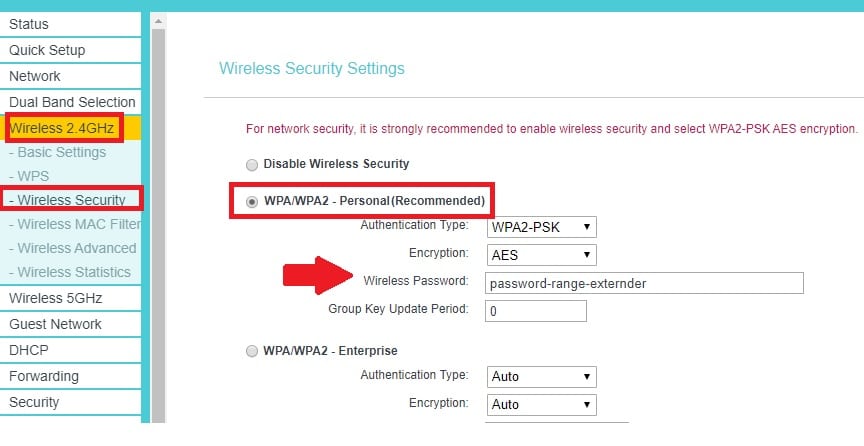Open the Status menu item
Screen dimensions: 864x446
pyautogui.click(x=70, y=24)
